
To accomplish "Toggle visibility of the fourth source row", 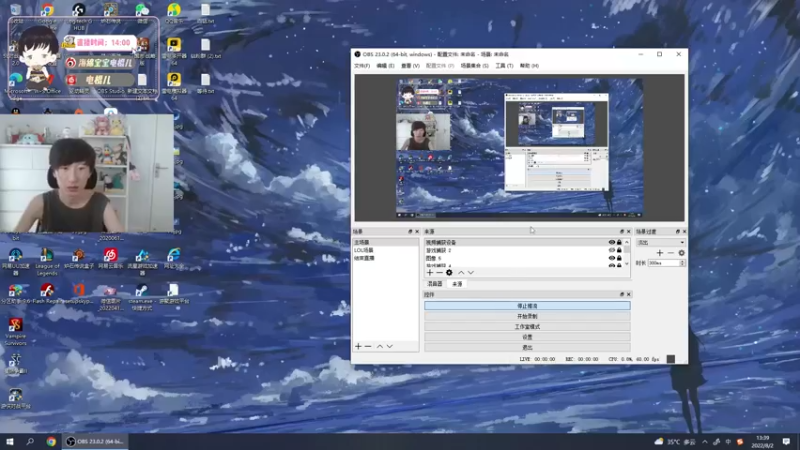I will coord(612,265).
